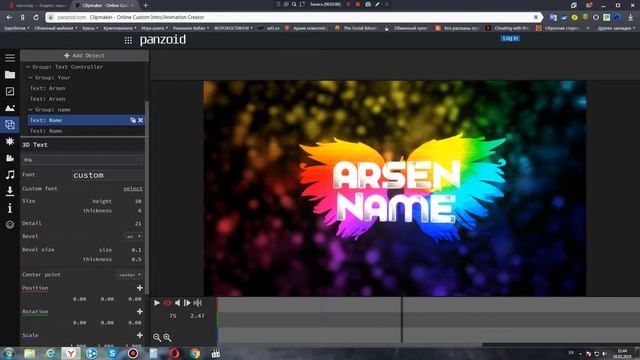640x360 pixels.
Task: Collapse the Group: Text Controller tree
Action: 28,67
